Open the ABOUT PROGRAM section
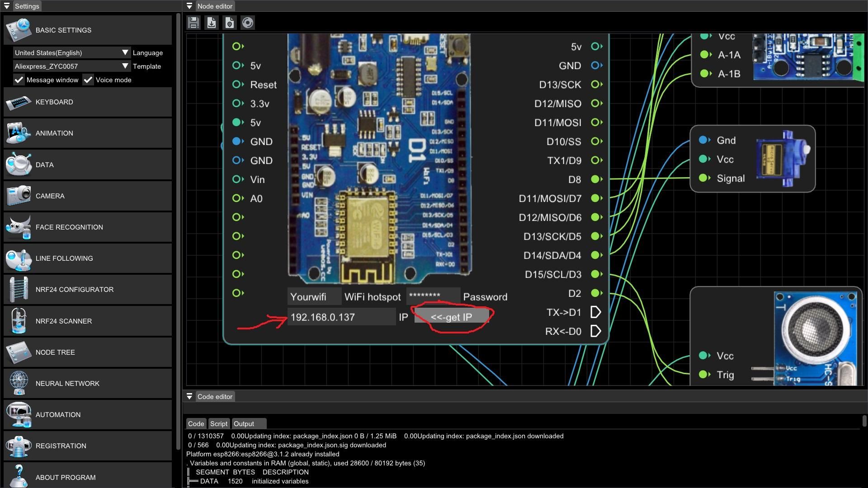 (x=88, y=475)
